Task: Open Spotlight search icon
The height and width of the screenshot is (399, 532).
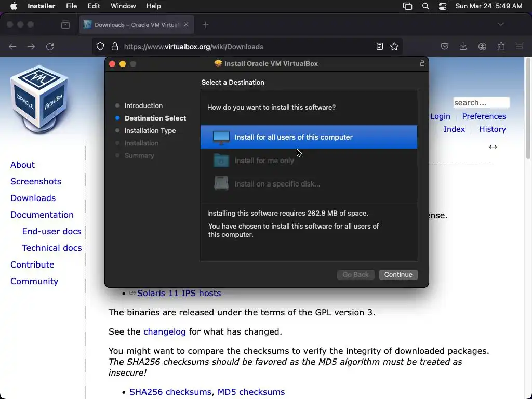Action: click(425, 6)
